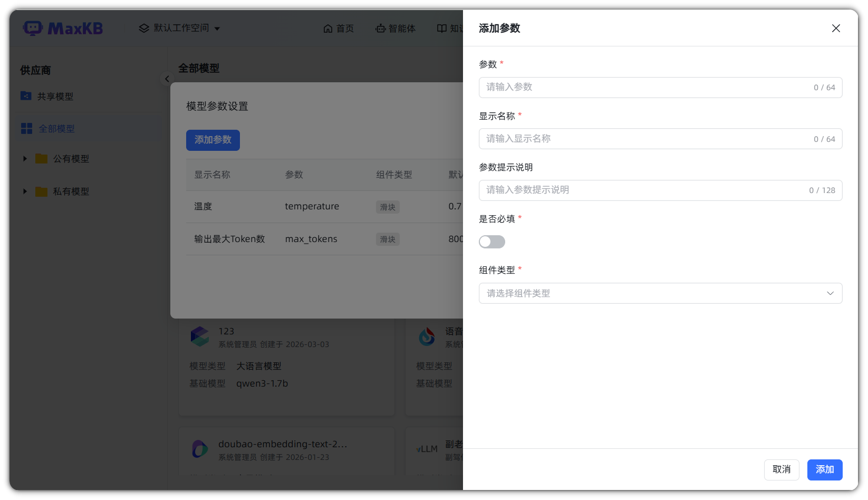Click the MaxKB logo
This screenshot has width=868, height=500.
pyautogui.click(x=63, y=28)
